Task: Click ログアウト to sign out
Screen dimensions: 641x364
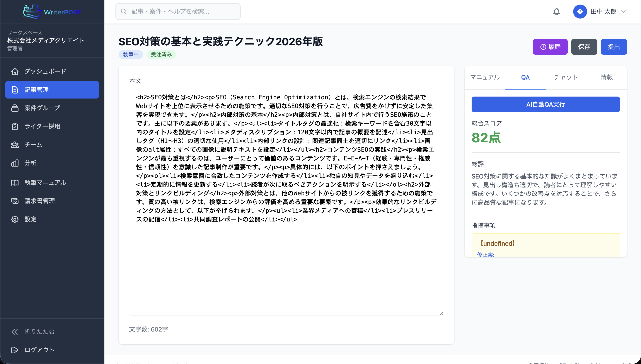Action: pyautogui.click(x=52, y=350)
